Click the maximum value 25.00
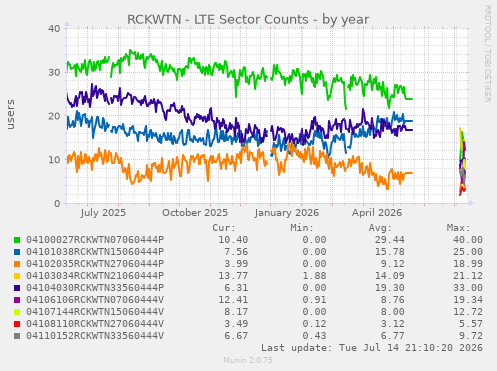497x371 pixels. pyautogui.click(x=468, y=252)
